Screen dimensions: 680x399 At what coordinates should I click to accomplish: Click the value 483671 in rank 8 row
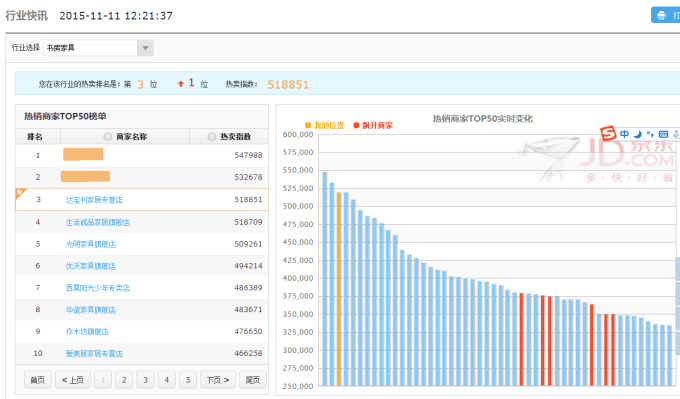tap(248, 309)
